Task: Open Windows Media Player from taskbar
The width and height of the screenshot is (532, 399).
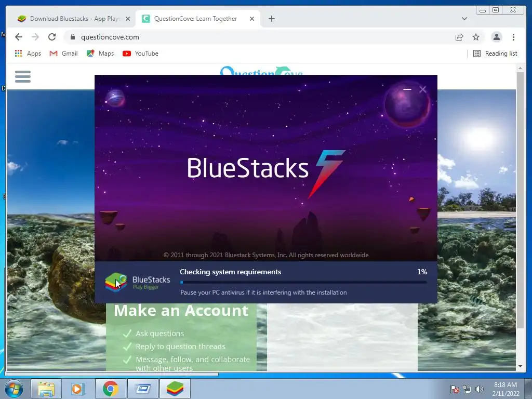Action: 78,389
